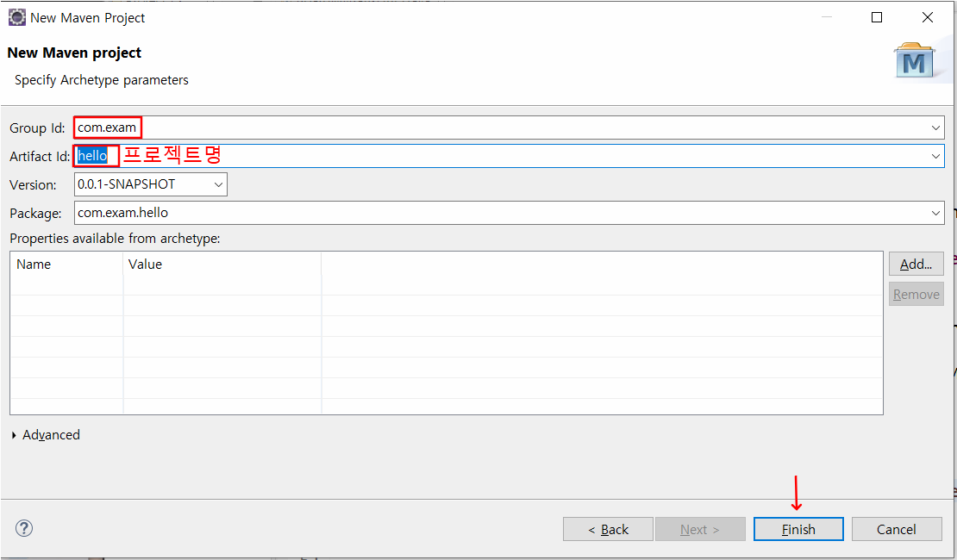Image resolution: width=957 pixels, height=560 pixels.
Task: Click the Eclipse icon in the title bar
Action: 17,18
